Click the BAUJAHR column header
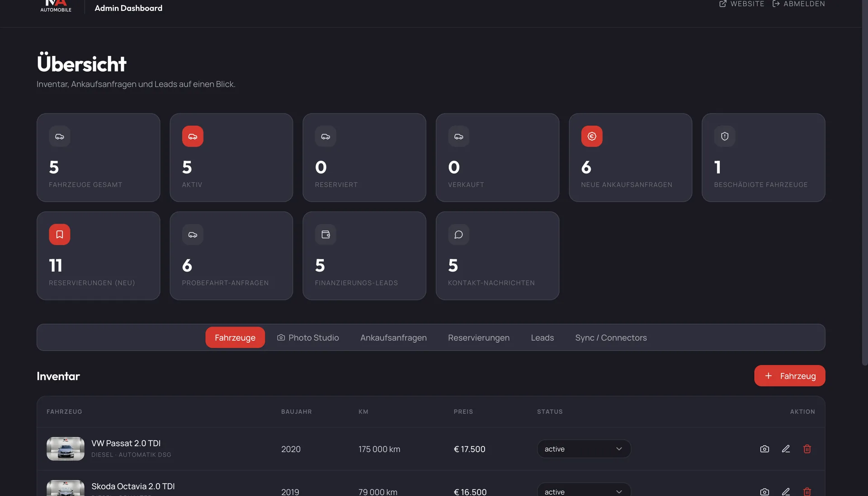Viewport: 868px width, 496px height. [x=297, y=412]
